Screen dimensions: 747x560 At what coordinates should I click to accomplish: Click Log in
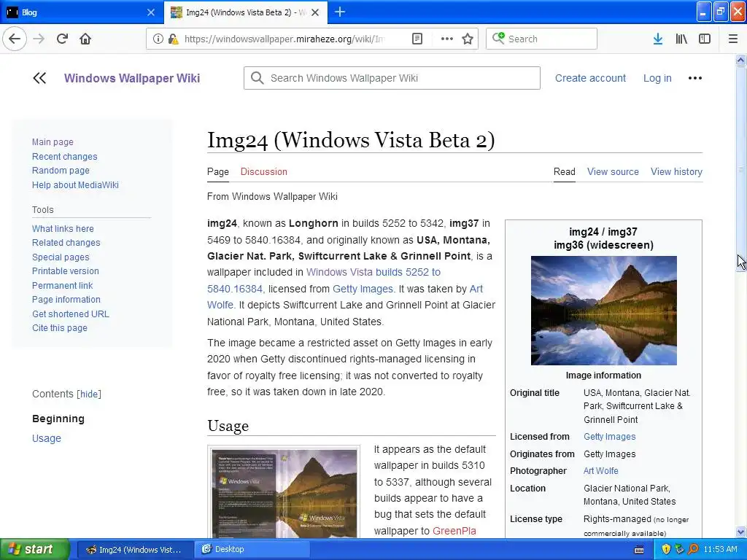click(x=657, y=78)
